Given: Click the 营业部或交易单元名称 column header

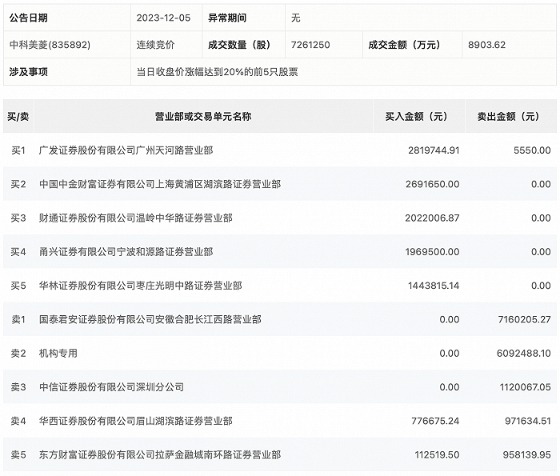Looking at the screenshot, I should coord(203,116).
